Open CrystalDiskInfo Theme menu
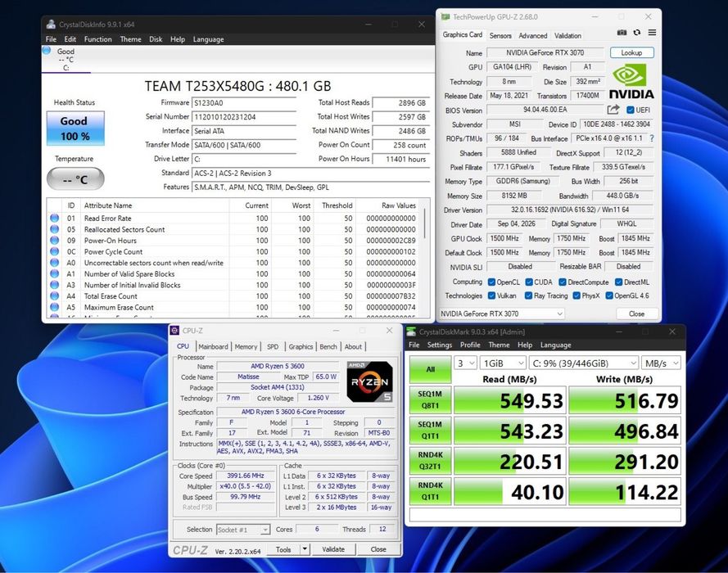This screenshot has height=573, width=728. coord(130,39)
